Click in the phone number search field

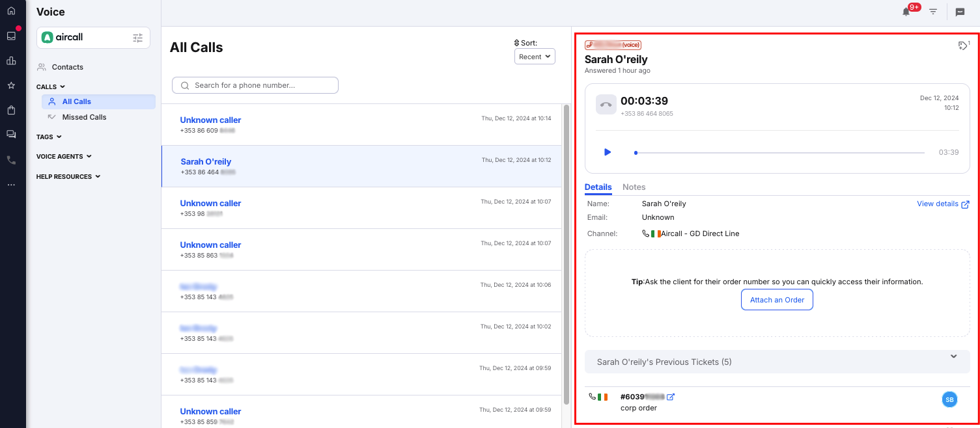click(x=255, y=85)
